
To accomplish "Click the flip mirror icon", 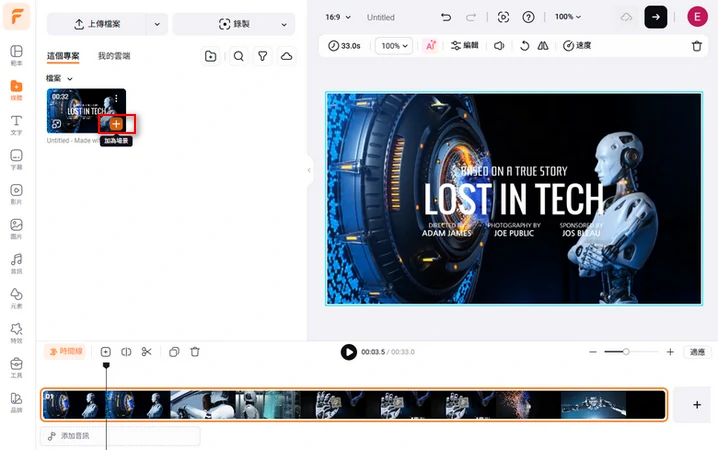I will coord(543,46).
